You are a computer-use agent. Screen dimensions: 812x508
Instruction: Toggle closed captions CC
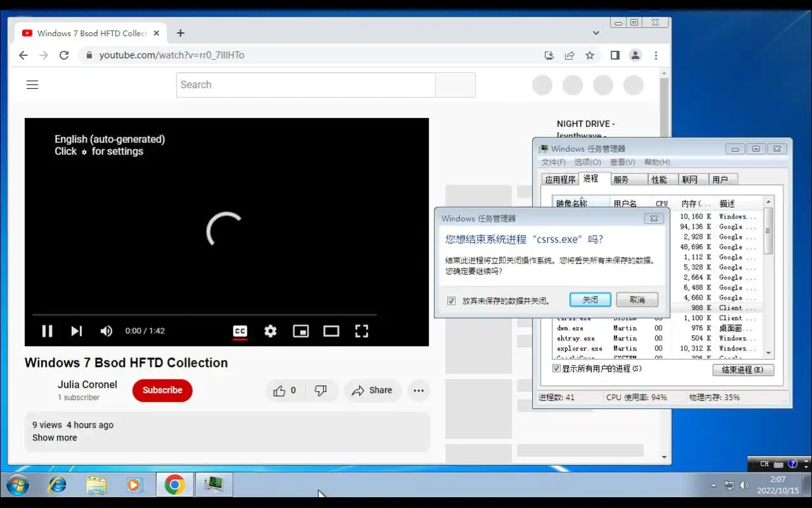[240, 331]
